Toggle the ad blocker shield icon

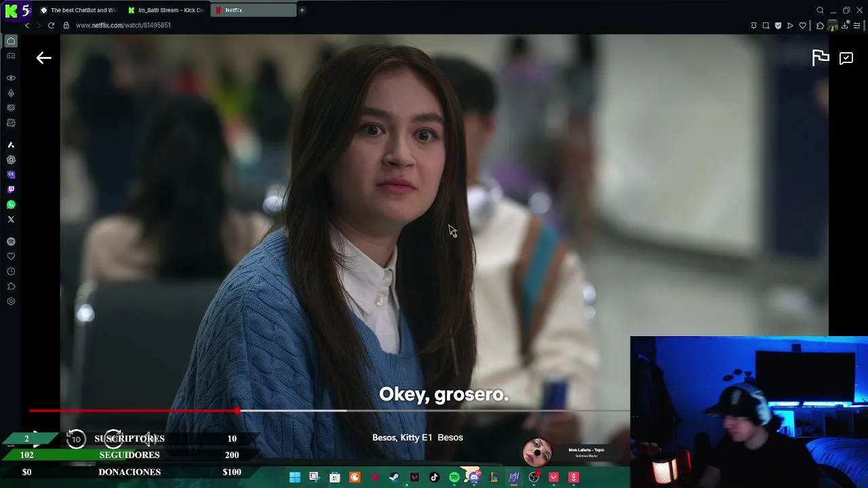coord(778,26)
